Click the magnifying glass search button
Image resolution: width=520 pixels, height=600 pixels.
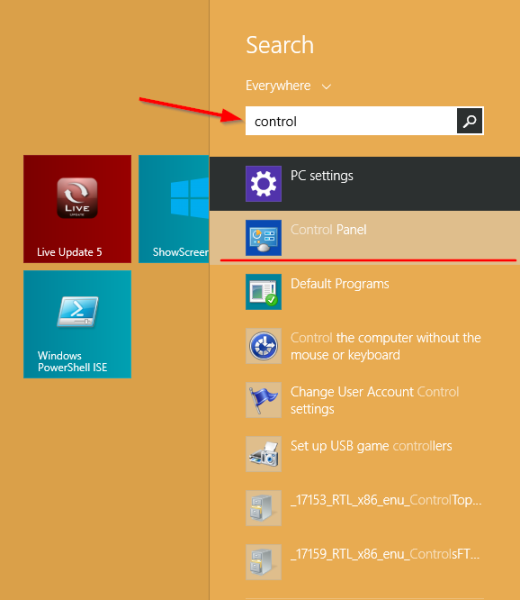click(469, 121)
